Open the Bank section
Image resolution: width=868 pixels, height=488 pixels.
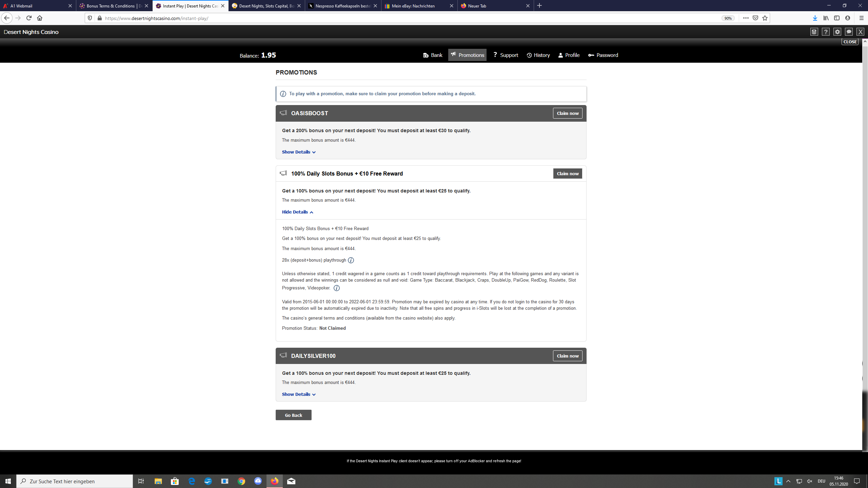(433, 55)
